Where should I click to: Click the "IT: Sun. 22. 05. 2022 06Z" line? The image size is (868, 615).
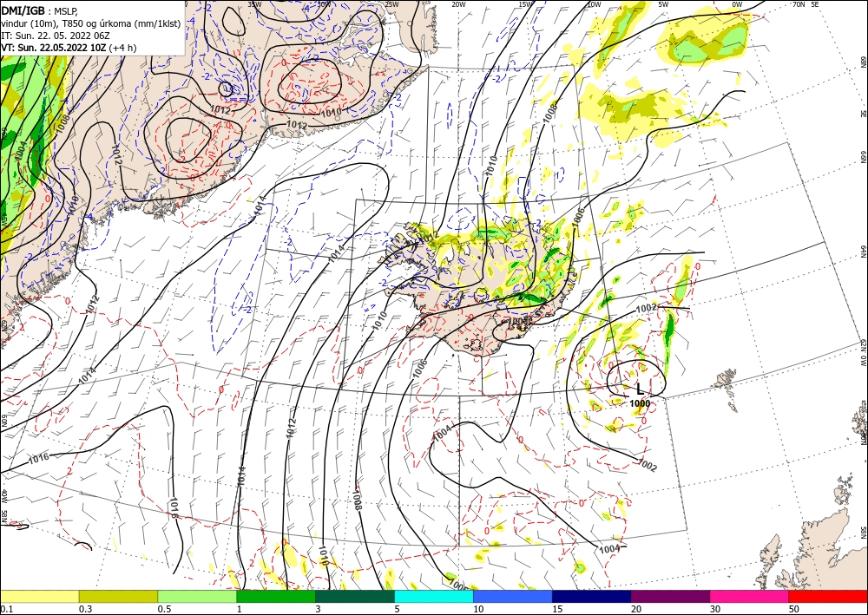(56, 36)
